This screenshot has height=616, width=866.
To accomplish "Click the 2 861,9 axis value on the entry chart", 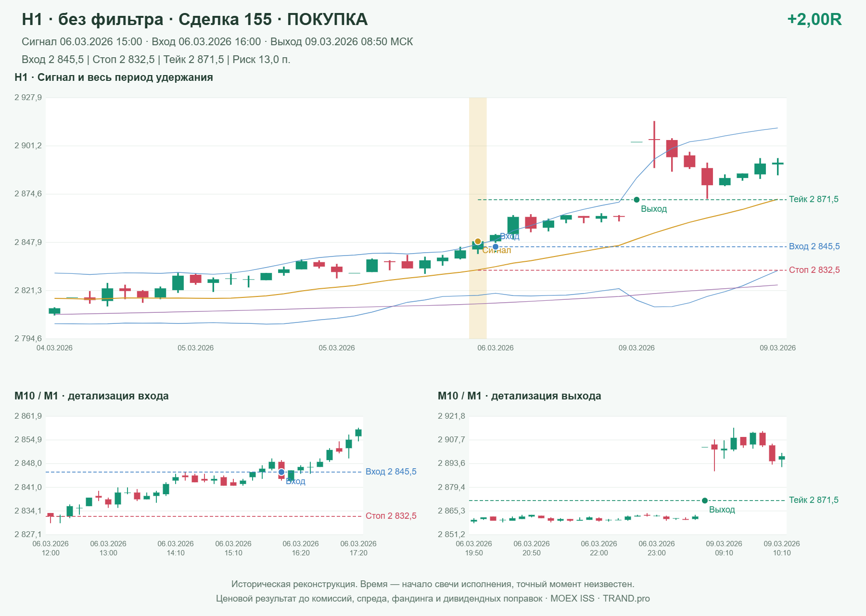I will [x=28, y=416].
